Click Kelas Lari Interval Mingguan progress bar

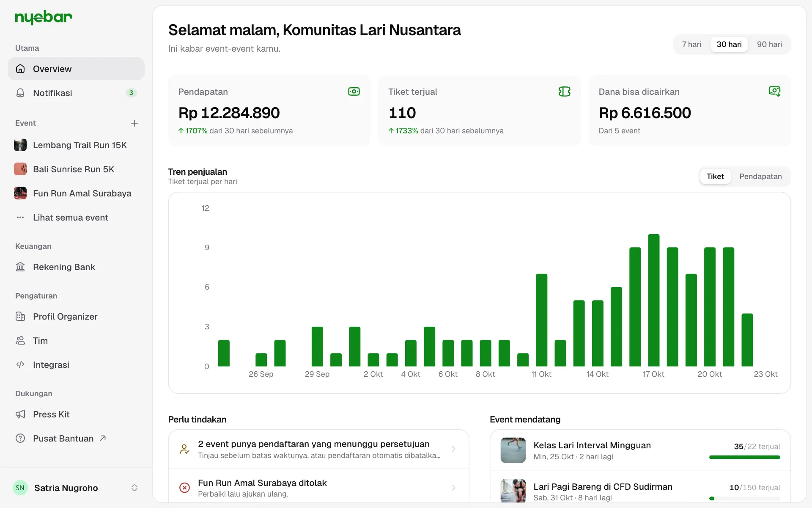[x=744, y=457]
